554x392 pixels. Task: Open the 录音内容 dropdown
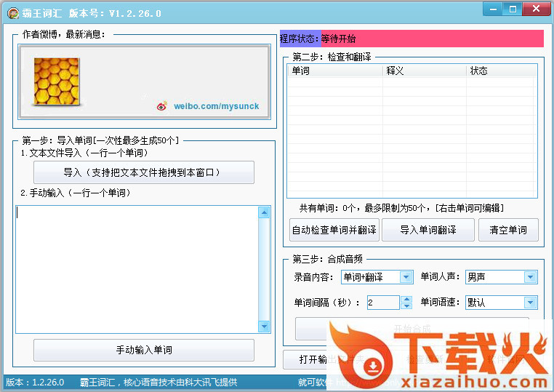406,277
